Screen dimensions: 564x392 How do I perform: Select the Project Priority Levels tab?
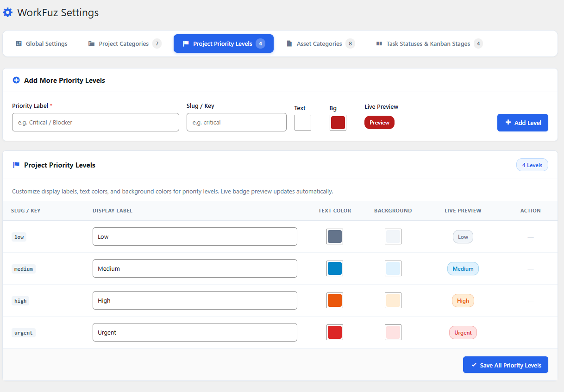tap(224, 44)
